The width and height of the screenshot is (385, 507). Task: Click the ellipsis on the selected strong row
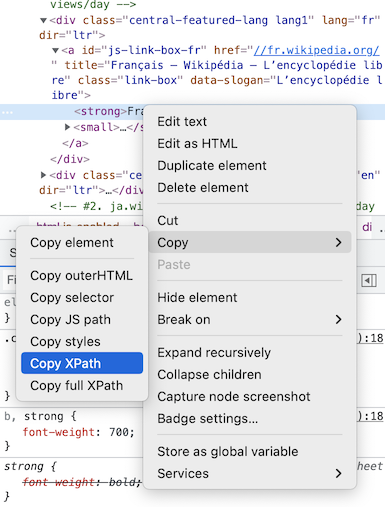pos(7,112)
